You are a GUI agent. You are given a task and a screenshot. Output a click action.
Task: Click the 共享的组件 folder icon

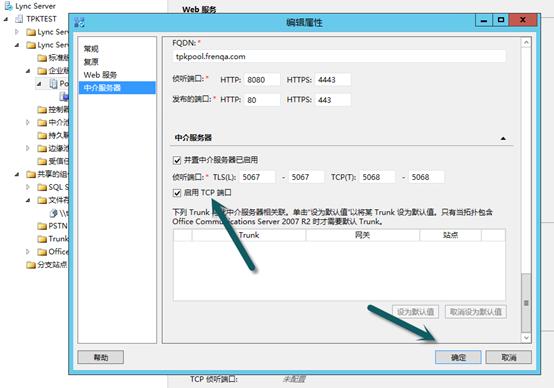[31, 174]
